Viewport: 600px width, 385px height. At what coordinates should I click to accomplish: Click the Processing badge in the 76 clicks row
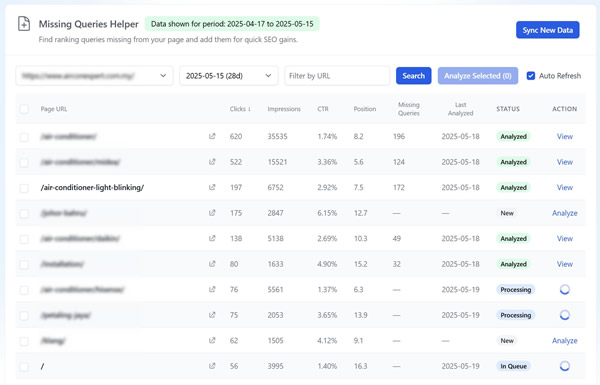click(515, 290)
